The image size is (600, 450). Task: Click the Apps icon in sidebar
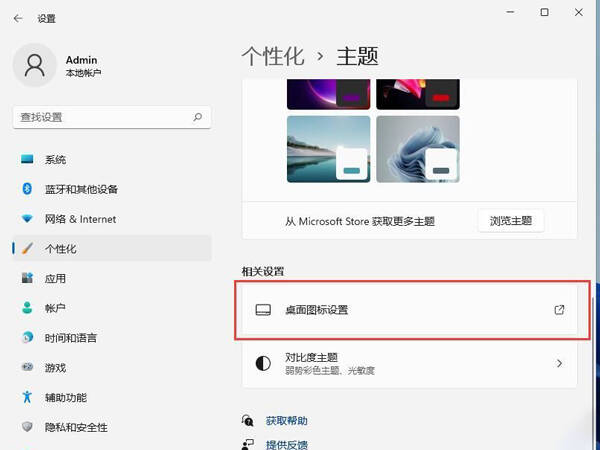coord(27,278)
